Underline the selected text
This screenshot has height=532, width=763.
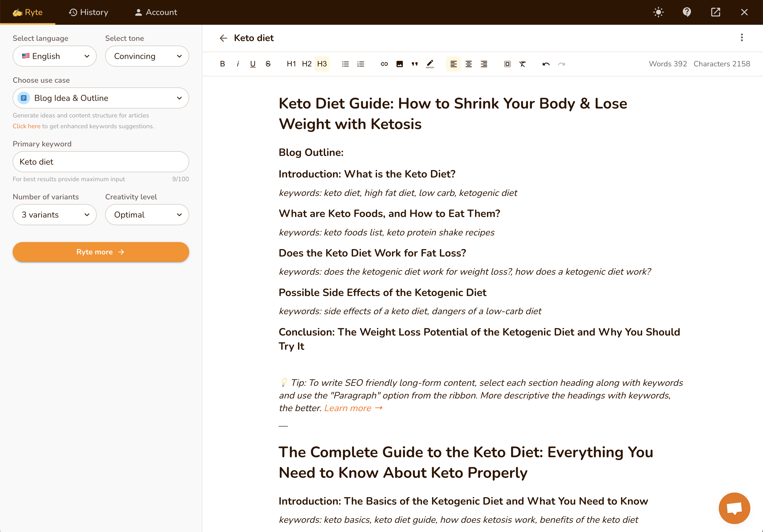click(x=253, y=64)
